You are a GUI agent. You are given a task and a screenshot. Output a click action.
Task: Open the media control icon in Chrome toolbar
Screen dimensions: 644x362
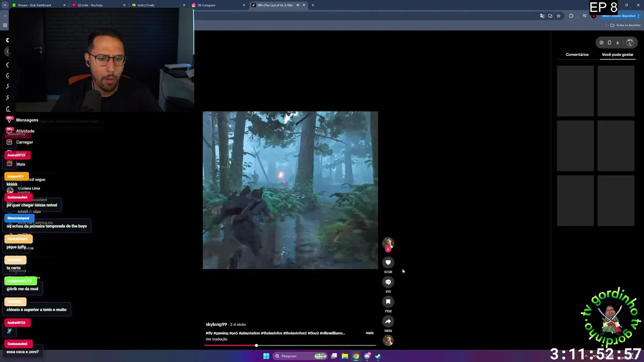[584, 16]
